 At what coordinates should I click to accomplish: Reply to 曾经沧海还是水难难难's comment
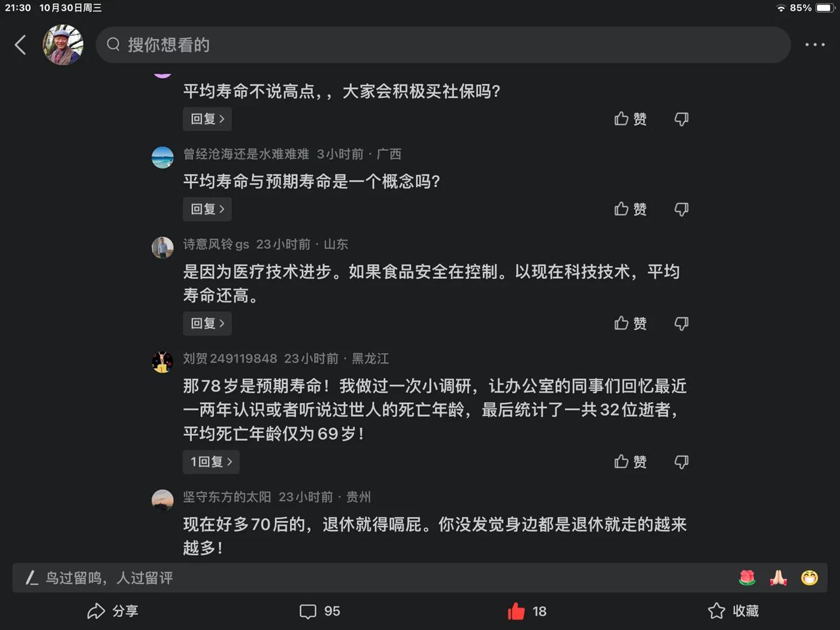[207, 209]
